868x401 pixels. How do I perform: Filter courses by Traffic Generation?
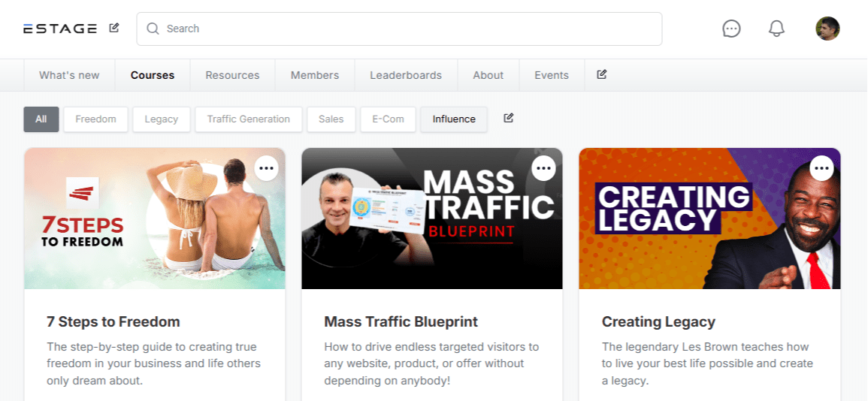click(249, 119)
